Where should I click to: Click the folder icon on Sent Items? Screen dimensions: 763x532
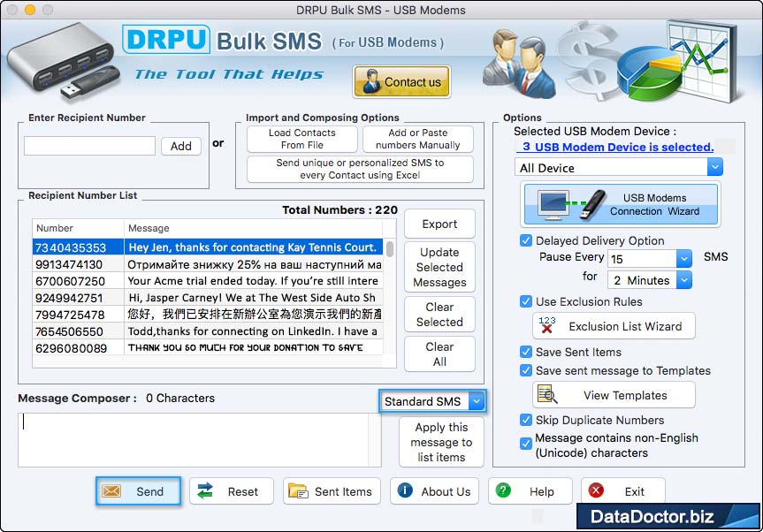tap(297, 490)
